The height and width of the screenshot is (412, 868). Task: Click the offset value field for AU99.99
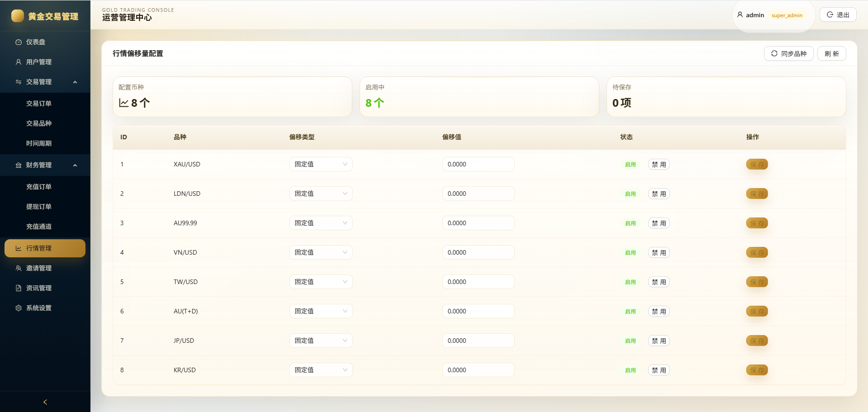coord(479,223)
